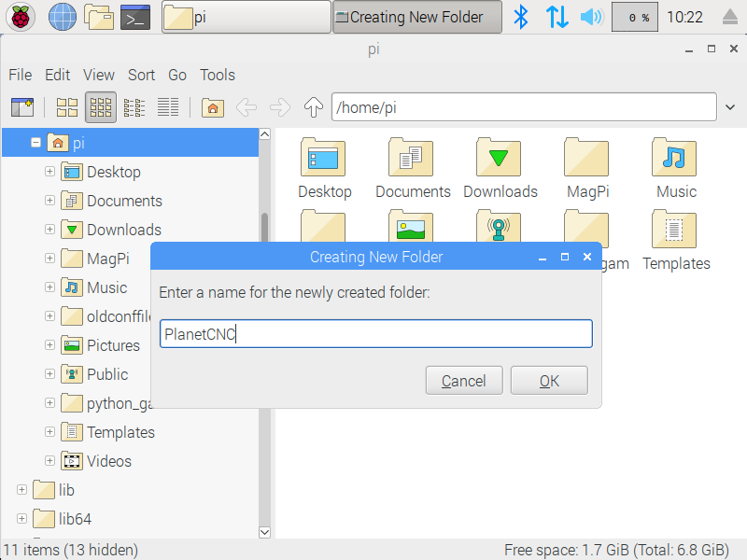Open the Raspberry Pi main menu
This screenshot has width=747, height=560.
tap(21, 17)
